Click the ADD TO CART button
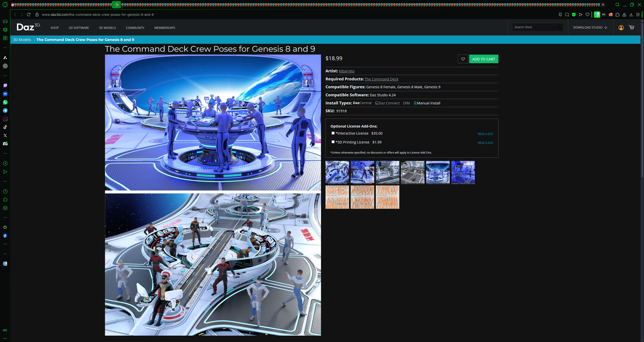Viewport: 644px width, 342px height. click(x=484, y=59)
